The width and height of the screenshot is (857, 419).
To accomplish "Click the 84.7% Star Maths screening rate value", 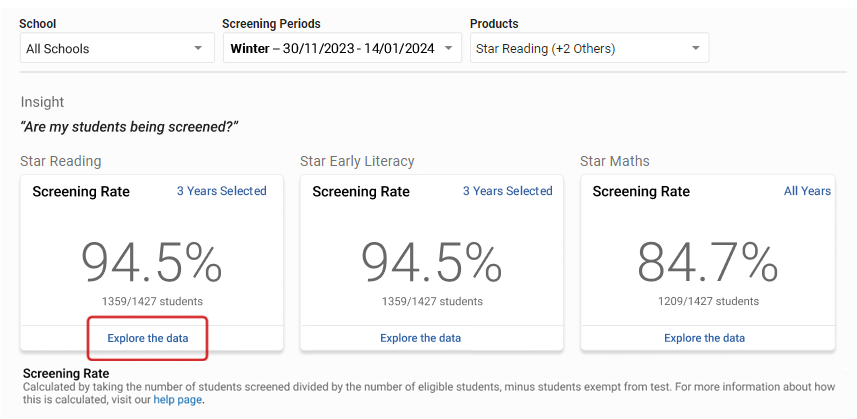I will (707, 263).
